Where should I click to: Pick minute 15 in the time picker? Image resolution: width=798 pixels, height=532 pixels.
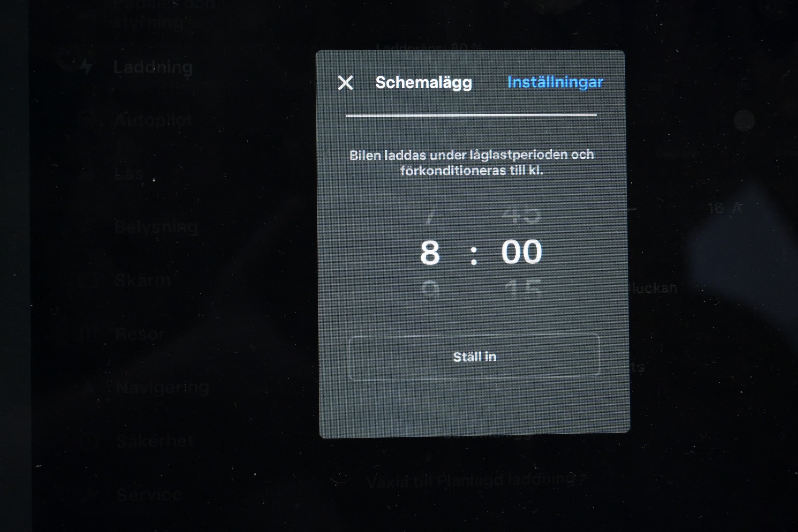pos(523,290)
